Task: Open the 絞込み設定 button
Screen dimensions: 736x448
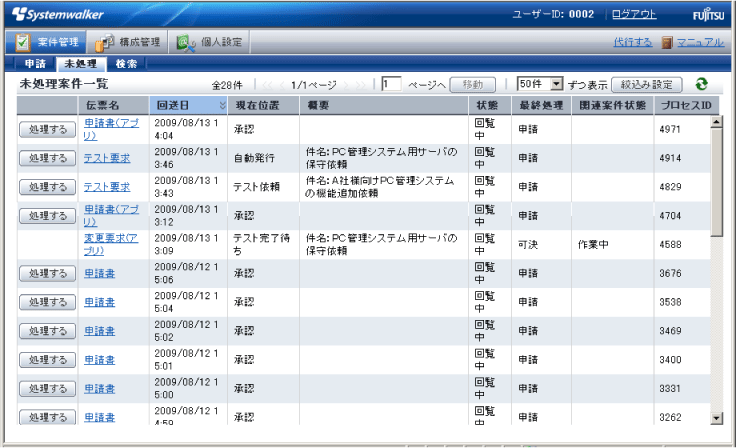Action: 646,85
